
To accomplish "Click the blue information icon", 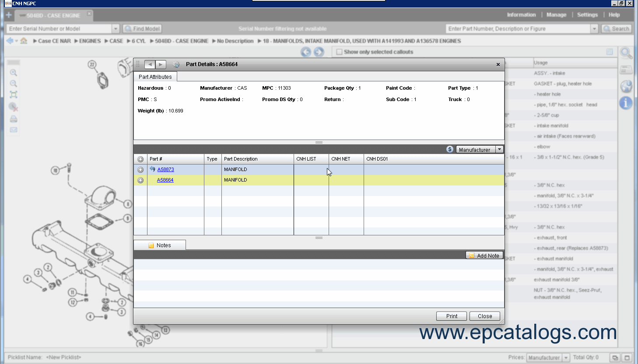I will pyautogui.click(x=626, y=103).
